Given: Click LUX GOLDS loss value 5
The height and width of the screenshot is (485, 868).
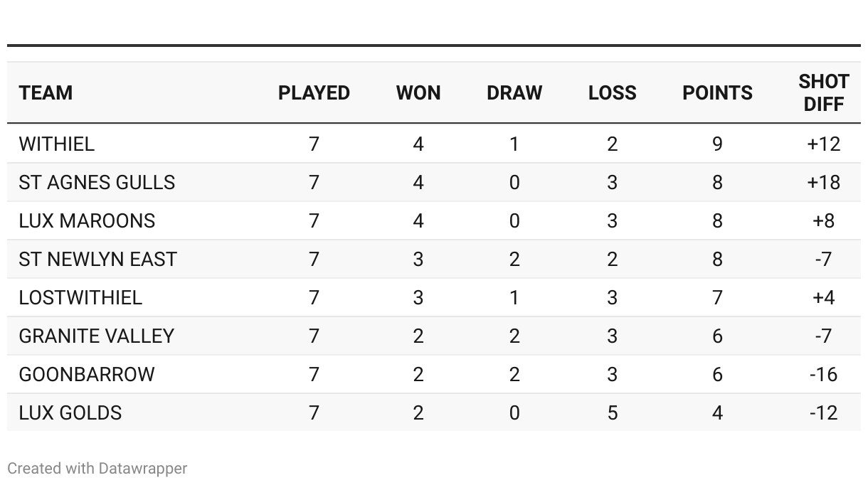Looking at the screenshot, I should click(x=612, y=413).
